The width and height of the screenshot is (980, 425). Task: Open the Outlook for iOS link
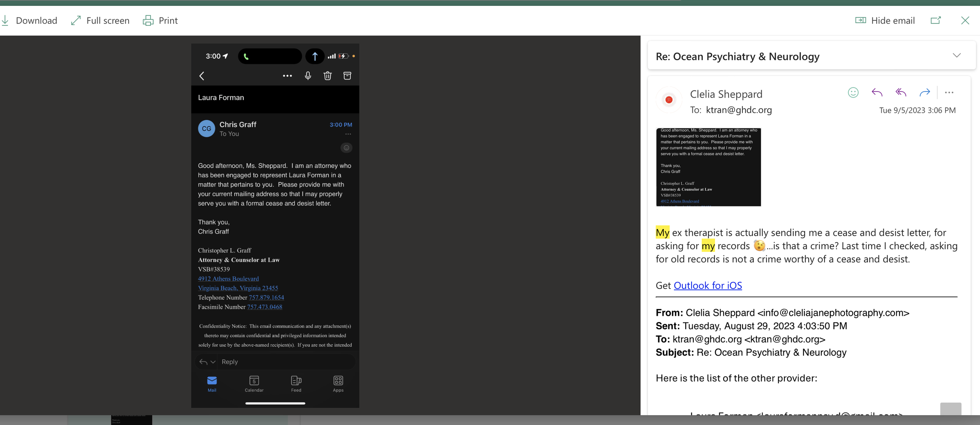[708, 286]
